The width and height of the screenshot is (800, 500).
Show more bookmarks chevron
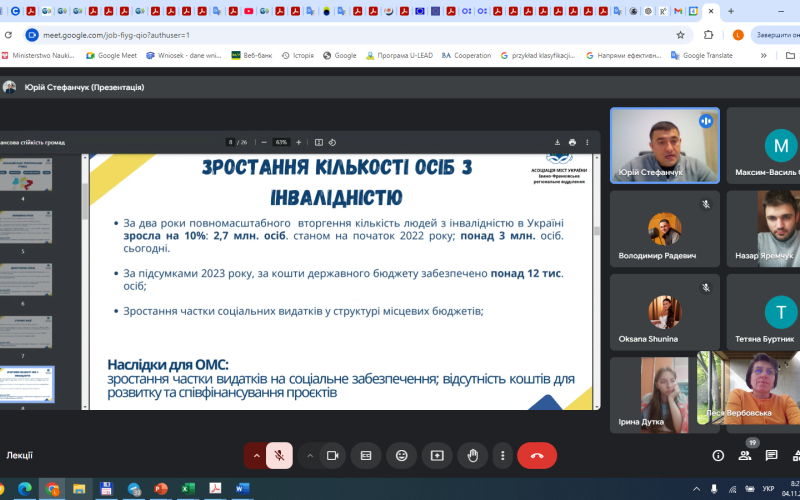coord(763,56)
